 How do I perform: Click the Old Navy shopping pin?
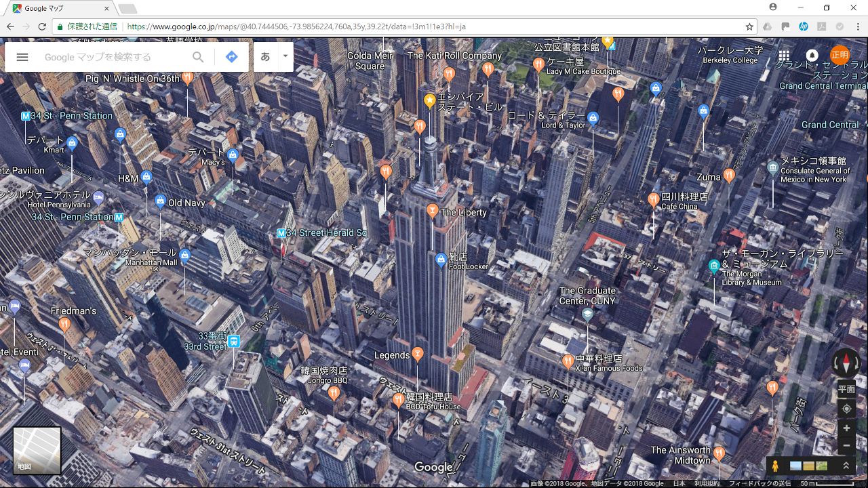point(160,201)
